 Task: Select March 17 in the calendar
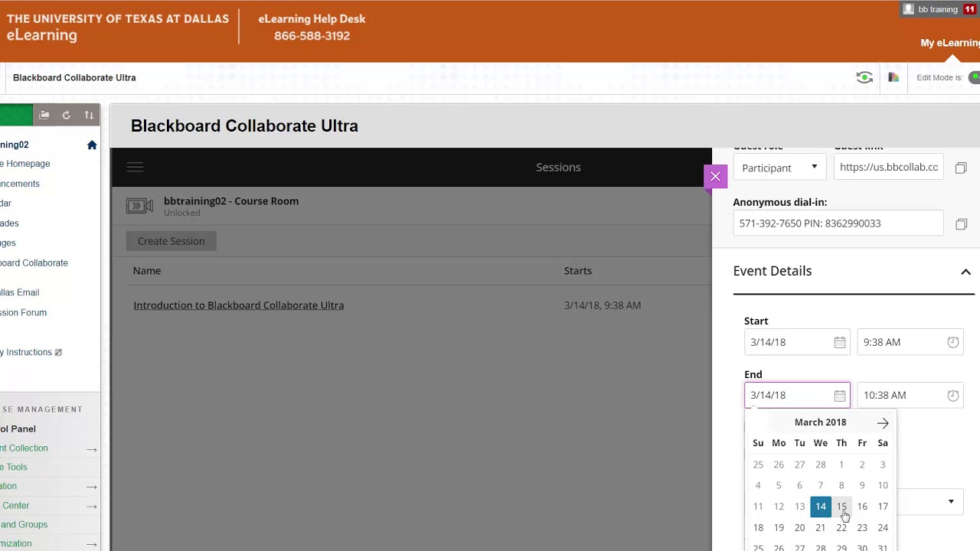883,506
